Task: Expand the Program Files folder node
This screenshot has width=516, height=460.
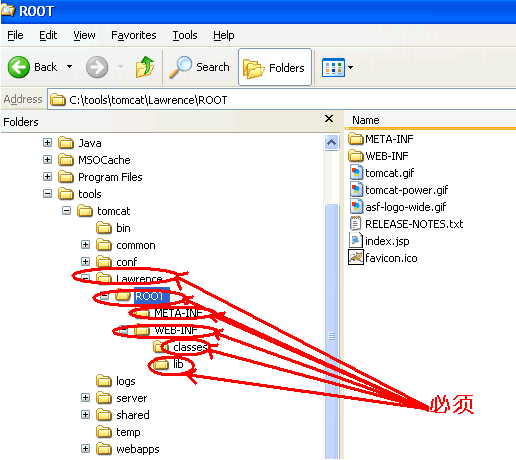Action: pos(47,176)
